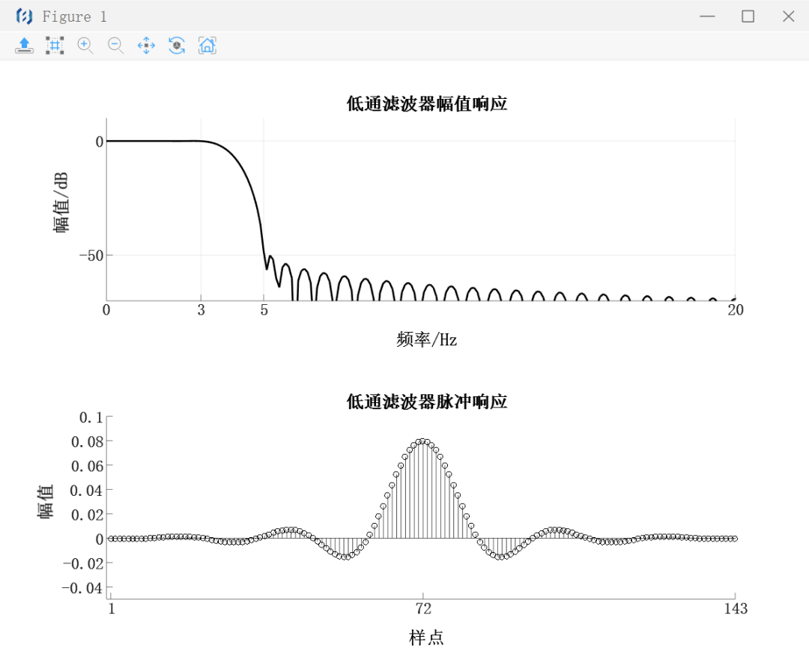Screen dimensions: 809x672
Task: Select the 频率/Hz x-axis label
Action: [x=426, y=340]
